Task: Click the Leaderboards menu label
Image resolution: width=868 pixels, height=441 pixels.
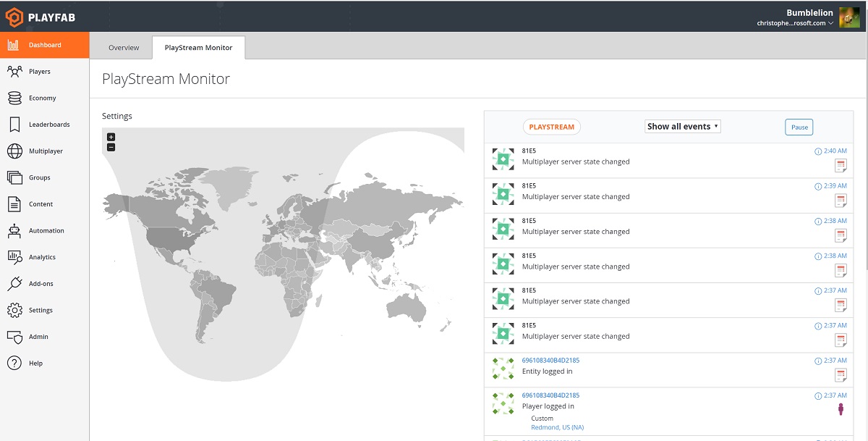Action: 49,125
